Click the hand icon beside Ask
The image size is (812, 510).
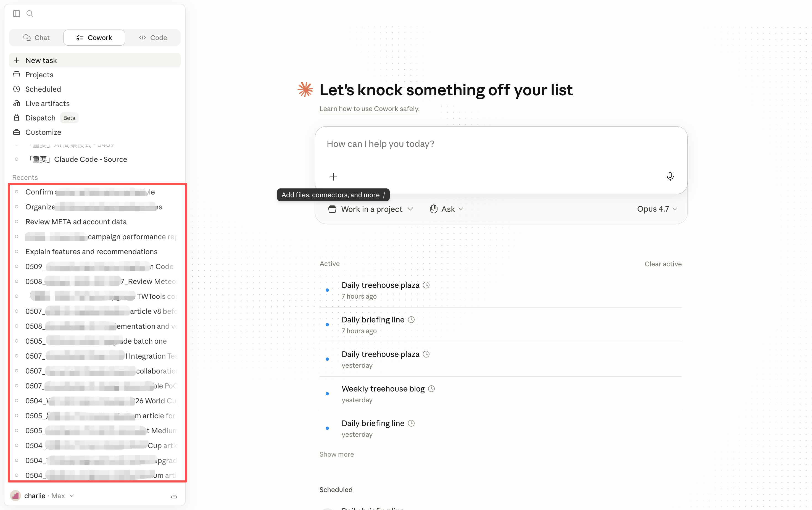(x=434, y=209)
